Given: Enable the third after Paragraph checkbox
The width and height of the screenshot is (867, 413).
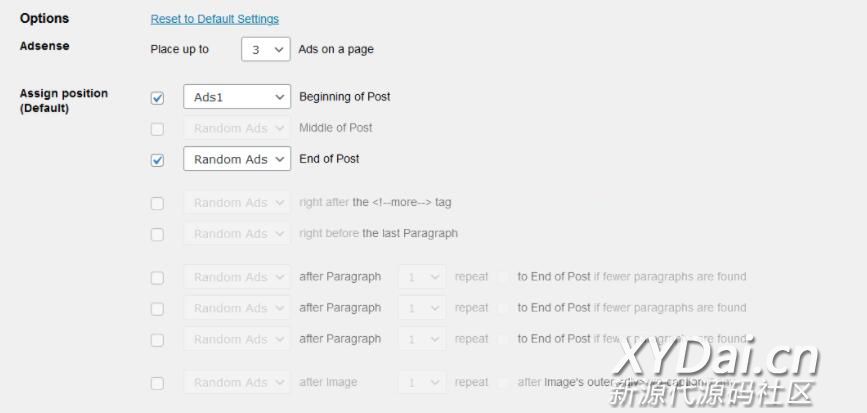Looking at the screenshot, I should 157,340.
